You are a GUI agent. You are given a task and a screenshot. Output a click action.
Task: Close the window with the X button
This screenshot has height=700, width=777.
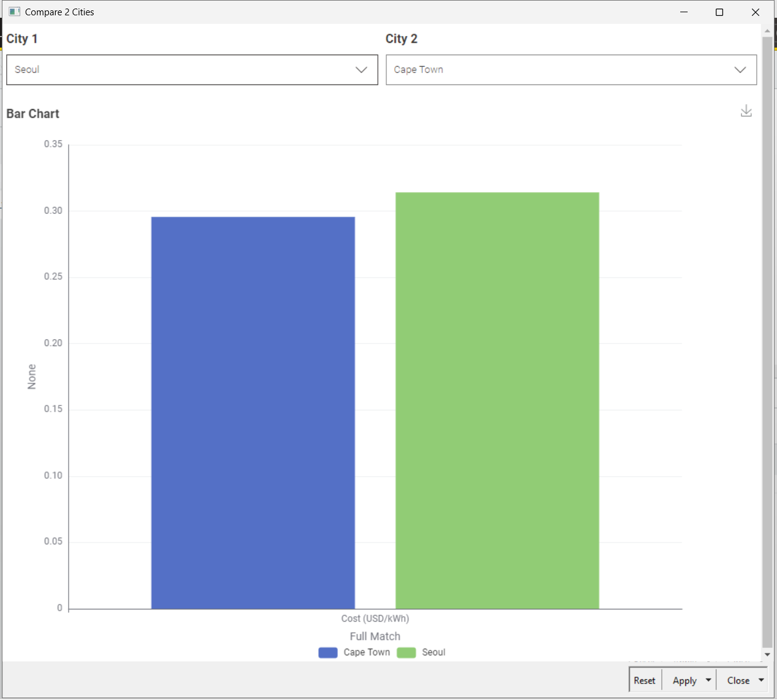pos(755,12)
